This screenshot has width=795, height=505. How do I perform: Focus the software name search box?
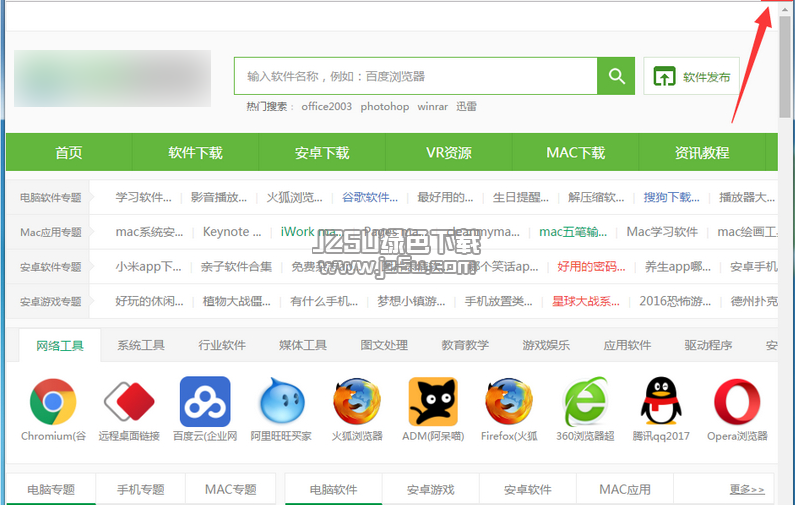pyautogui.click(x=416, y=76)
